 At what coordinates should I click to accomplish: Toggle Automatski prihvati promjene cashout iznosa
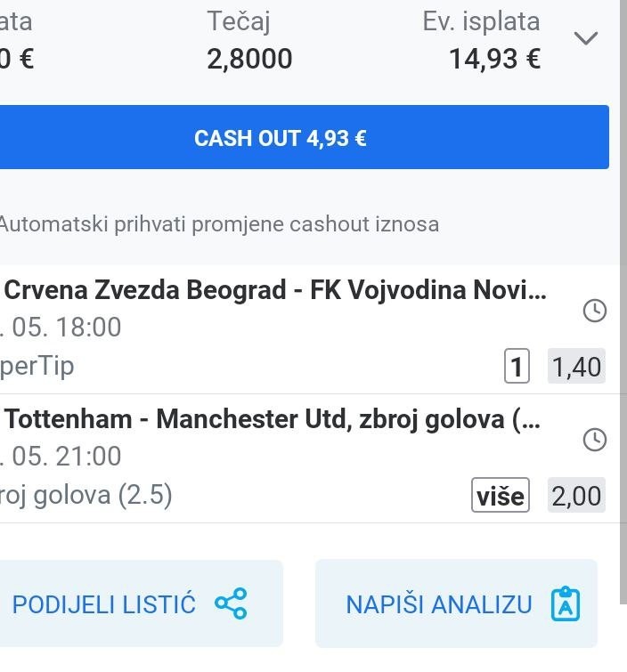[219, 224]
